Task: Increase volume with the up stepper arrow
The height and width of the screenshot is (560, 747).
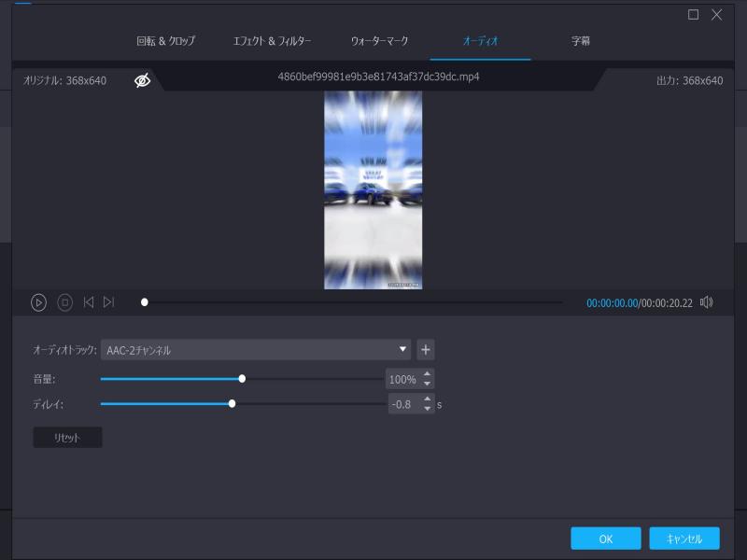Action: [425, 373]
